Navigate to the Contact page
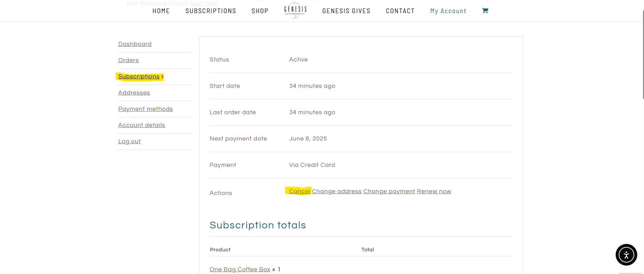Viewport: 644px width, 274px height. pyautogui.click(x=400, y=11)
